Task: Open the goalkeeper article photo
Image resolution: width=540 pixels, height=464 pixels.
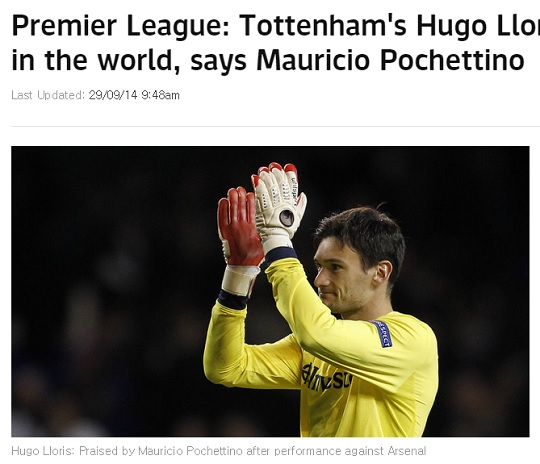Action: (x=270, y=291)
